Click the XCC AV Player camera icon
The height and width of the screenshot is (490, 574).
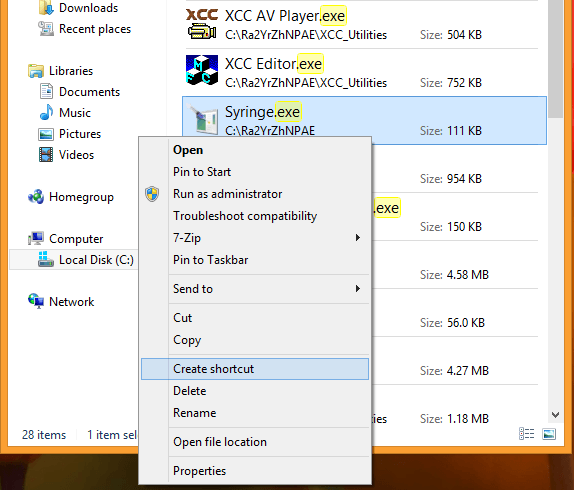coord(202,23)
